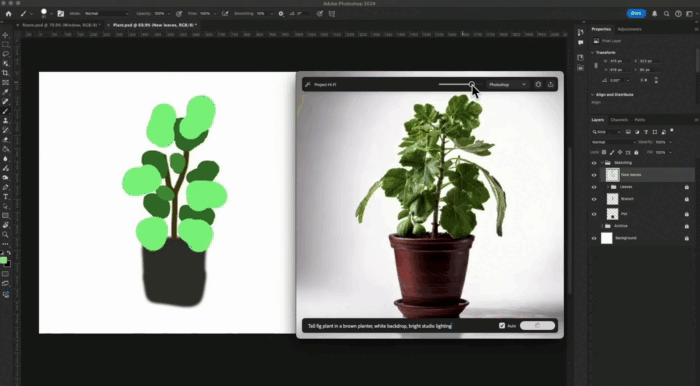The width and height of the screenshot is (700, 386).
Task: Filter layers by type layers icon
Action: pyautogui.click(x=646, y=132)
